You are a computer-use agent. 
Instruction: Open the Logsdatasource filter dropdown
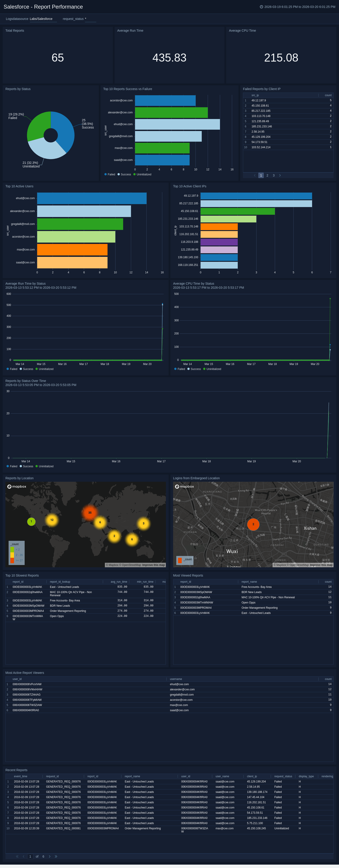[x=43, y=19]
